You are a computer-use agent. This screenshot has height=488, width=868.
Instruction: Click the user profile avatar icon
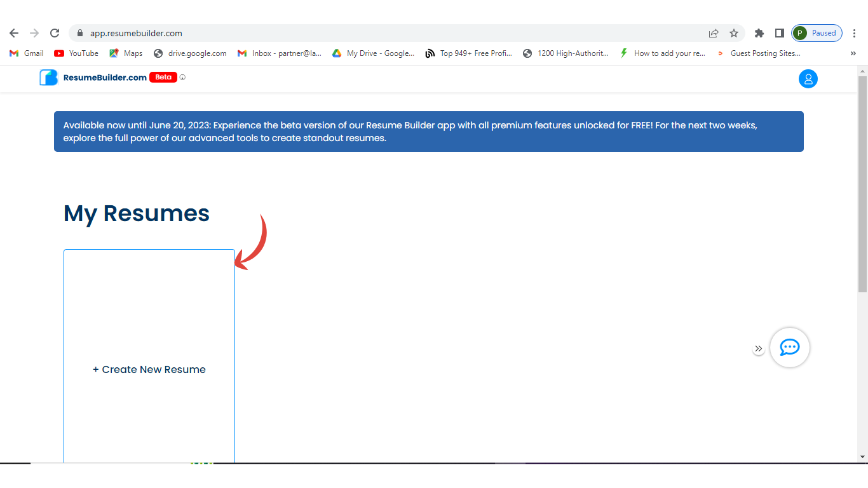pyautogui.click(x=808, y=79)
